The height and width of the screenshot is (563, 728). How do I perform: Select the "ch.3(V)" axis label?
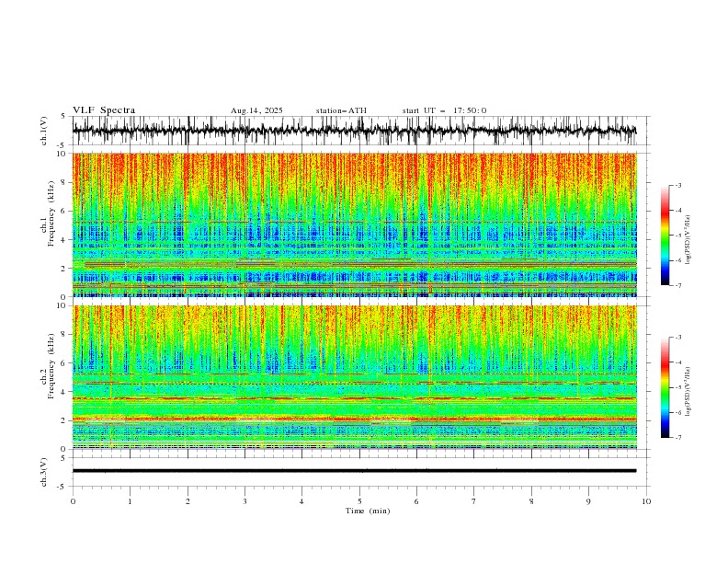(44, 472)
